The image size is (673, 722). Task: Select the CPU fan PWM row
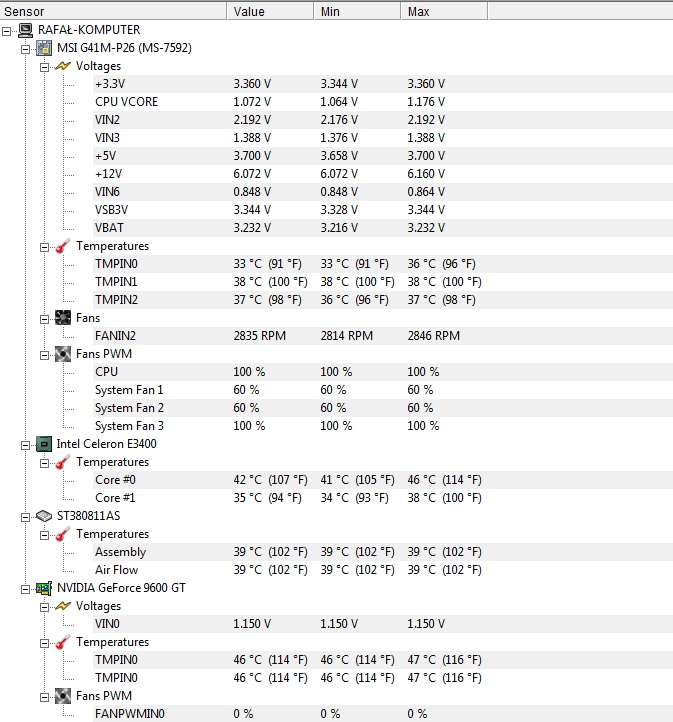pos(383,372)
